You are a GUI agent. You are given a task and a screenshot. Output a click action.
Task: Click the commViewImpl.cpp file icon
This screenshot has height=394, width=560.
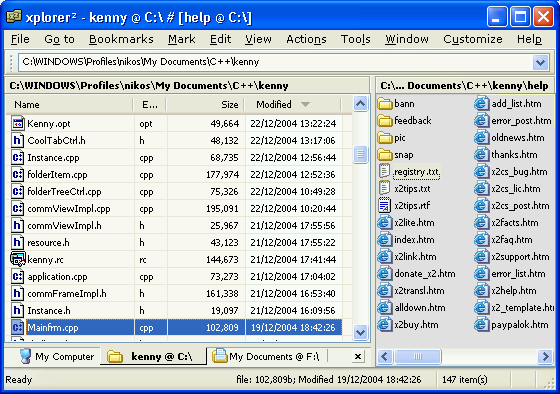[17, 208]
